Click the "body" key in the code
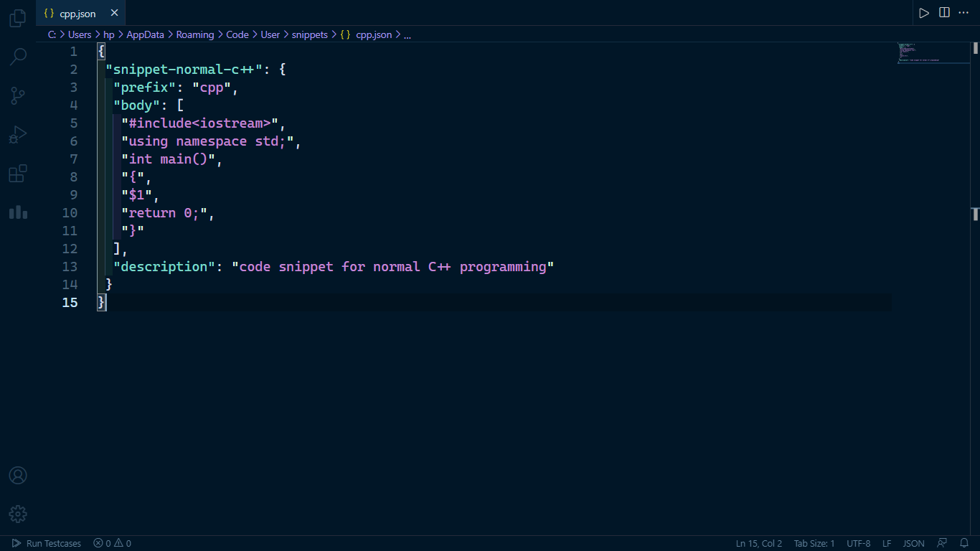Image resolution: width=980 pixels, height=551 pixels. 137,105
